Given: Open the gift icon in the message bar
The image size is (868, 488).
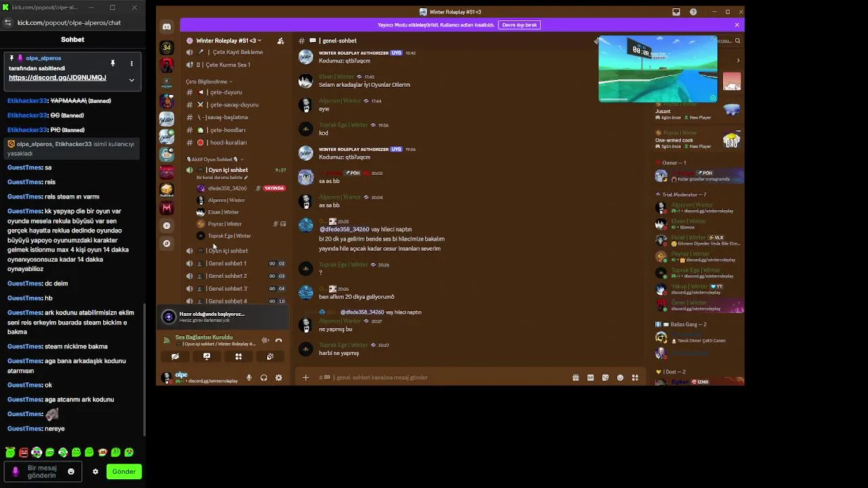Looking at the screenshot, I should [575, 378].
